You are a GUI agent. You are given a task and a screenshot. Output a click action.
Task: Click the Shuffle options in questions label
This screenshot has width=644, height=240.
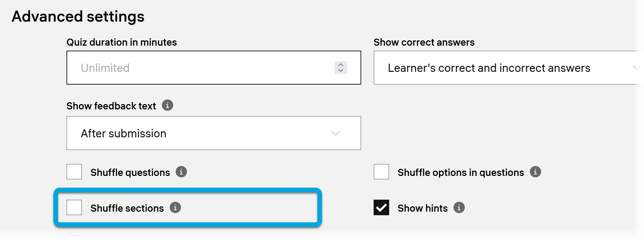(461, 173)
